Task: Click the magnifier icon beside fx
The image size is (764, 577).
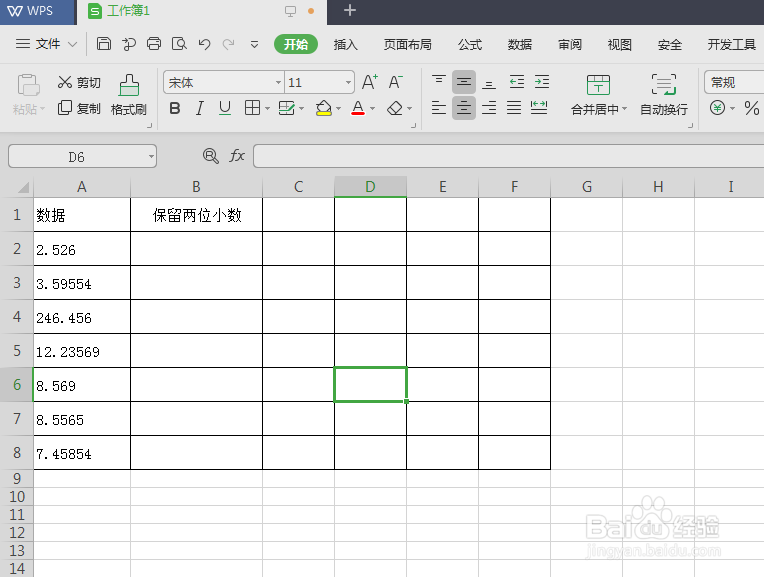Action: pyautogui.click(x=210, y=156)
